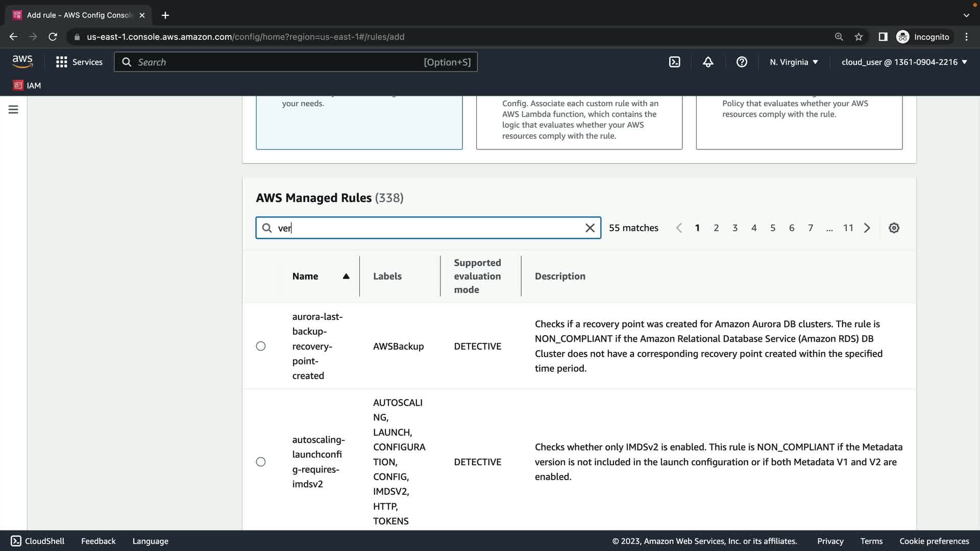Expand the side navigation hamburger menu

tap(13, 110)
